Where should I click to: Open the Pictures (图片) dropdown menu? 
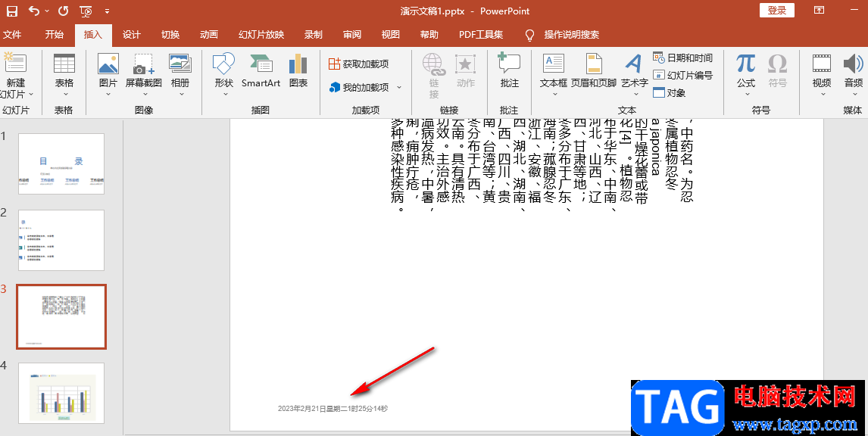(x=108, y=94)
